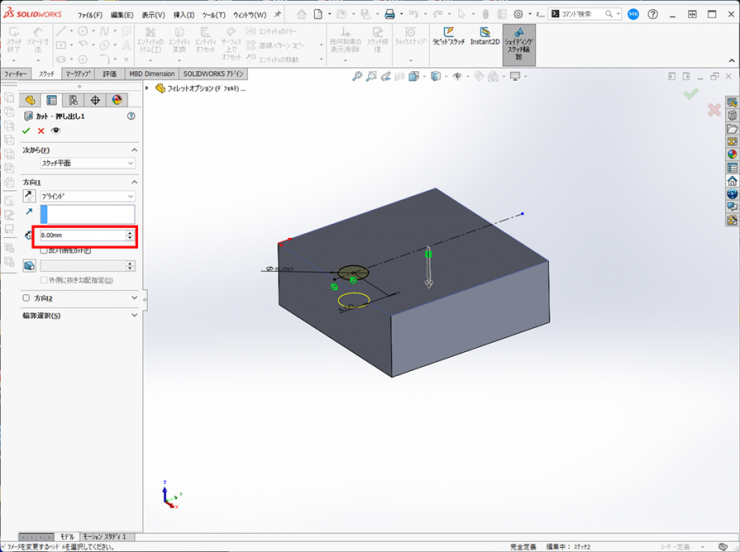Click the green OK checkmark in viewport corner
This screenshot has width=740, height=552.
click(x=690, y=94)
